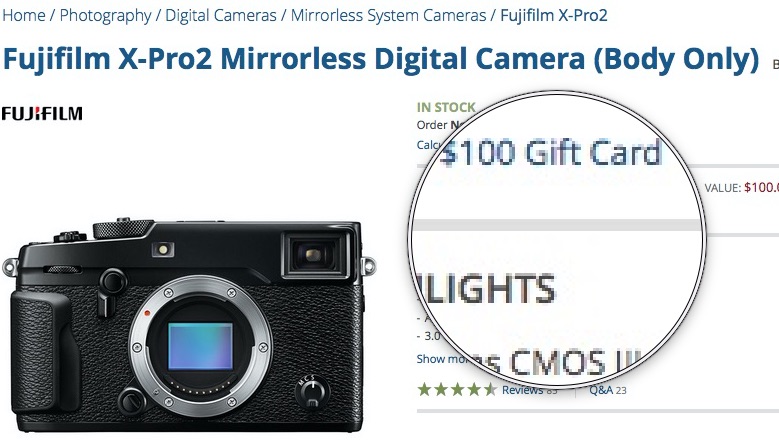Select the Fujifilm X-Pro2 breadcrumb item

[x=553, y=15]
